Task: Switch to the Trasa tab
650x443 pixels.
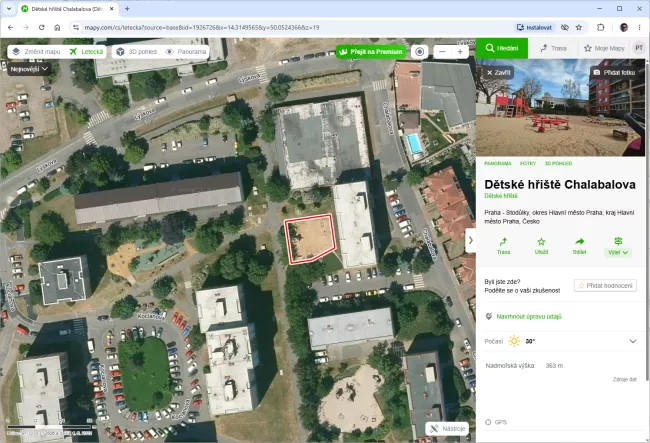Action: coord(553,48)
